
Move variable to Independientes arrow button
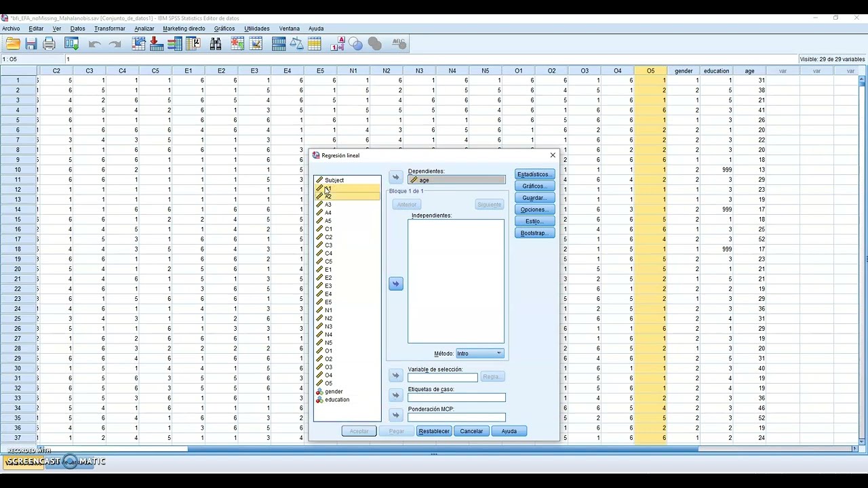tap(396, 284)
